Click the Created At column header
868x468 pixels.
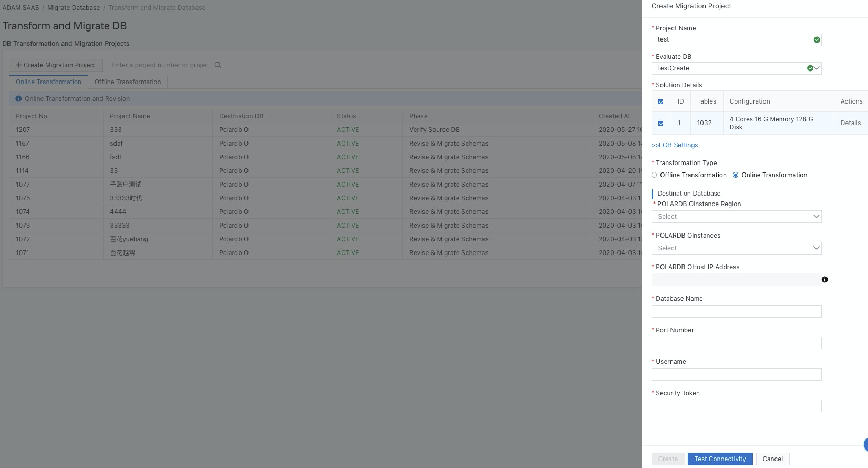(x=614, y=116)
